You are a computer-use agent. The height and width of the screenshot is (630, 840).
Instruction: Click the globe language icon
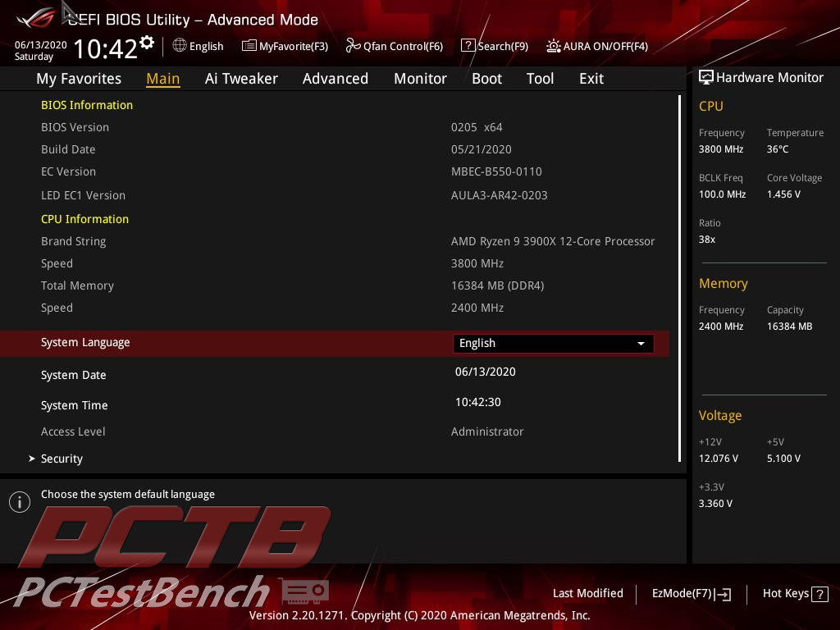(x=180, y=46)
